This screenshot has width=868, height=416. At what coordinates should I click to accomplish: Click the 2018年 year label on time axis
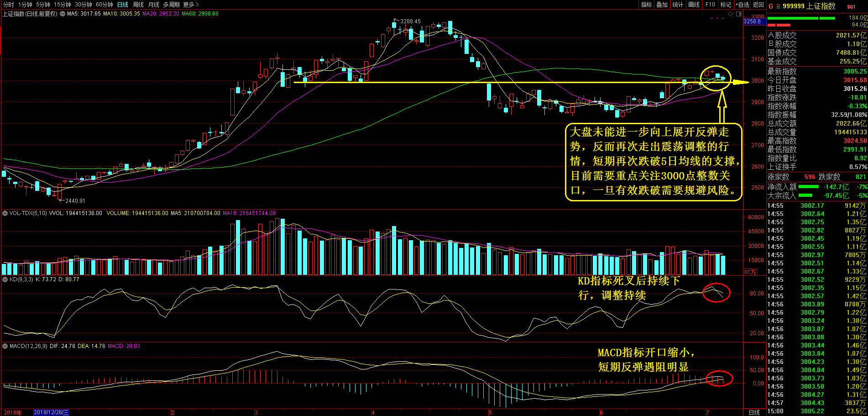pos(12,413)
